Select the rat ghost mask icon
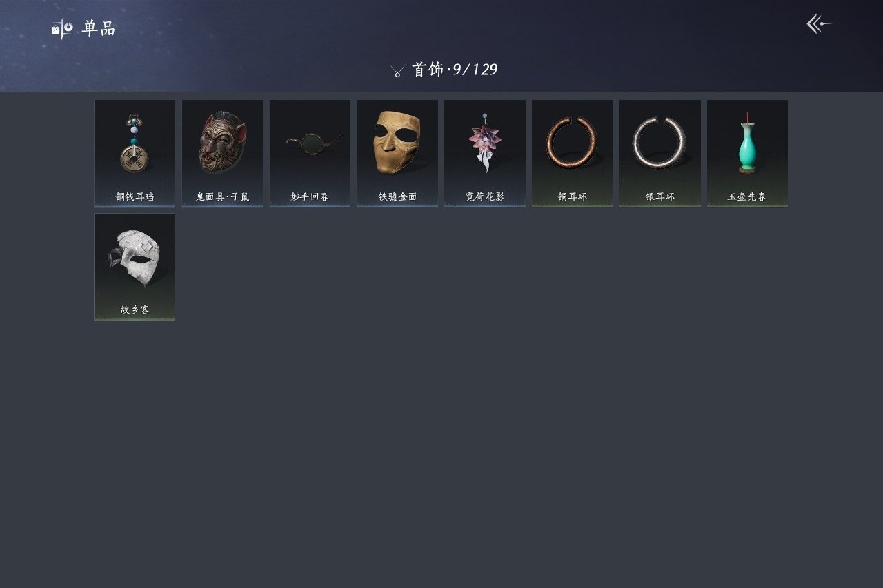Image resolution: width=883 pixels, height=588 pixels. point(222,143)
